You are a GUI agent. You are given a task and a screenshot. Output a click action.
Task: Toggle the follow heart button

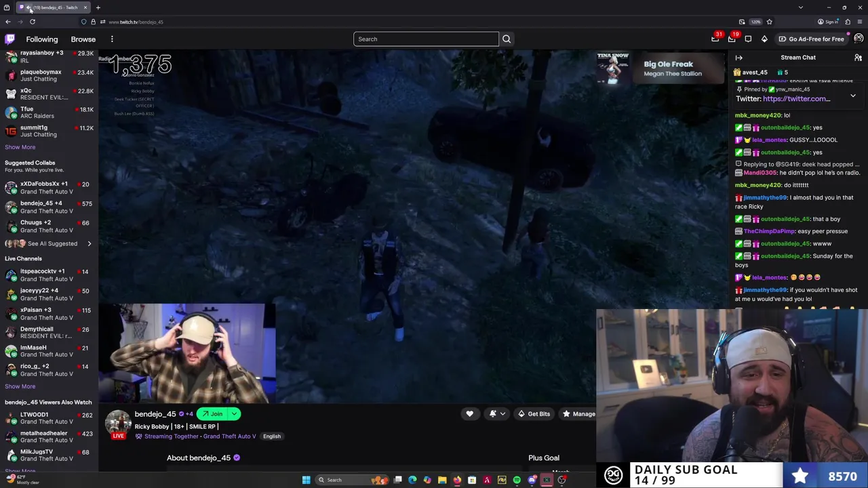click(x=469, y=414)
